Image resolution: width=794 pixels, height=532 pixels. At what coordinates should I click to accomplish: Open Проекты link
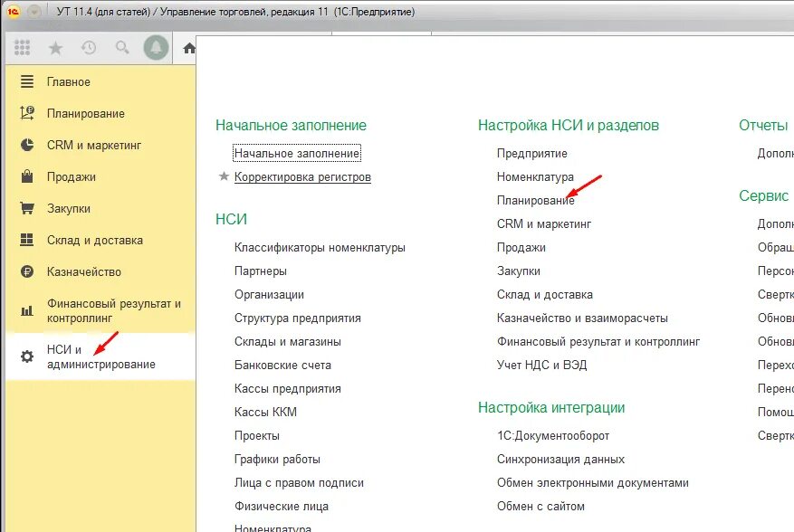pyautogui.click(x=257, y=436)
